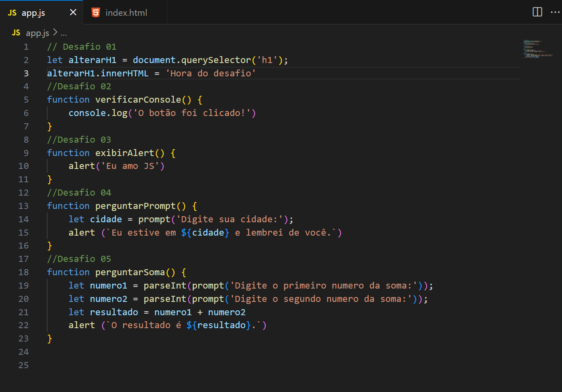The height and width of the screenshot is (392, 562).
Task: Click 'innerHTML' on line 3
Action: pos(124,74)
